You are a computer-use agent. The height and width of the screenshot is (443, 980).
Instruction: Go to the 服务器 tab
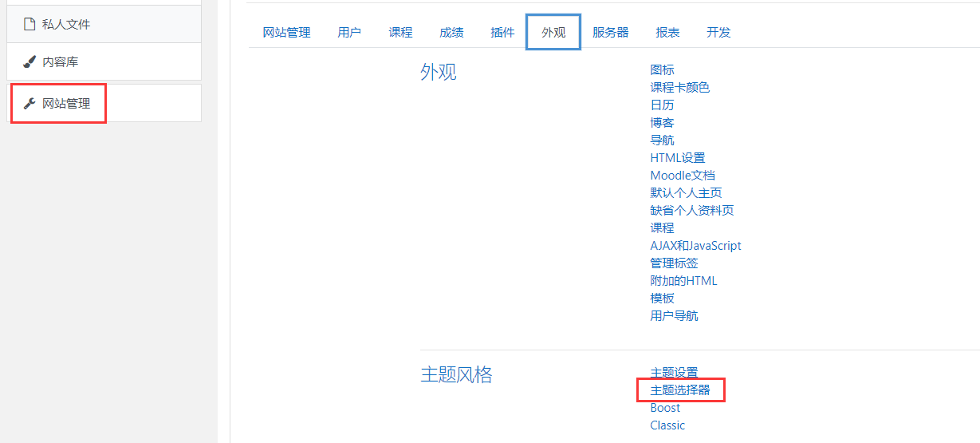tap(610, 33)
